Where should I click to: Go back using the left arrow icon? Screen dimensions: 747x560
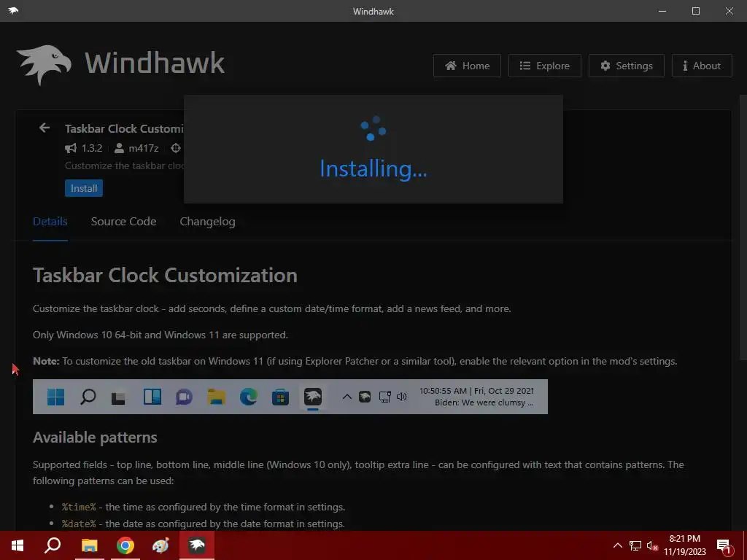tap(44, 128)
